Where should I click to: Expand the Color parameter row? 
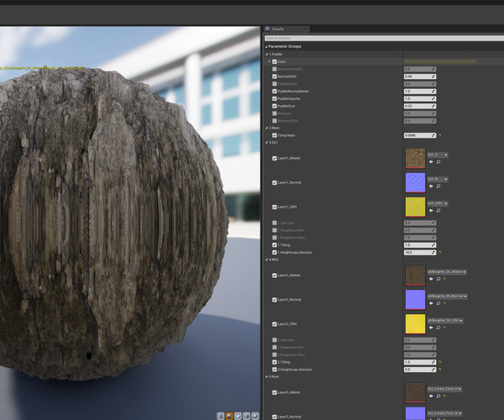tap(270, 61)
